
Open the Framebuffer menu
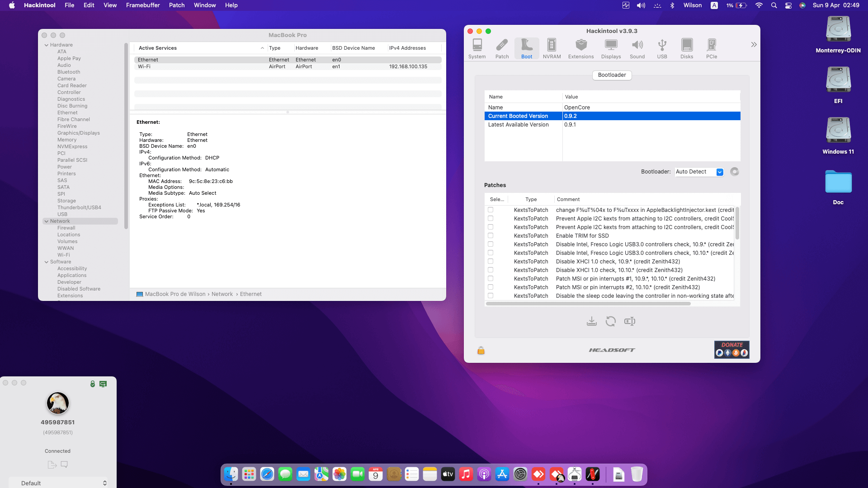(143, 5)
